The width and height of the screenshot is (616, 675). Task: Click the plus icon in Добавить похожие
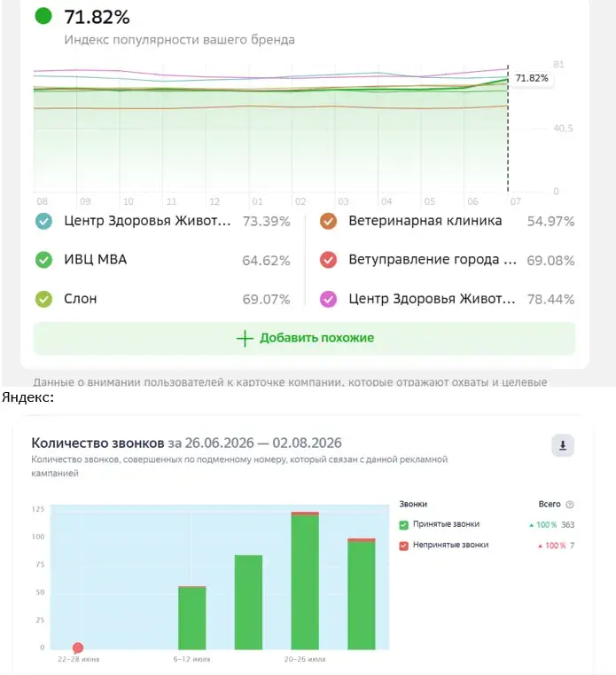(x=245, y=338)
